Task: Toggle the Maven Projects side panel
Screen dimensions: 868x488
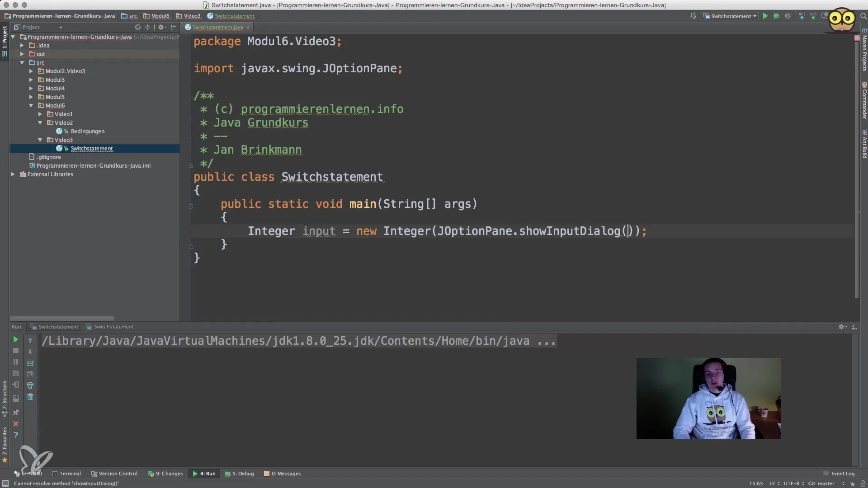Action: pyautogui.click(x=864, y=49)
